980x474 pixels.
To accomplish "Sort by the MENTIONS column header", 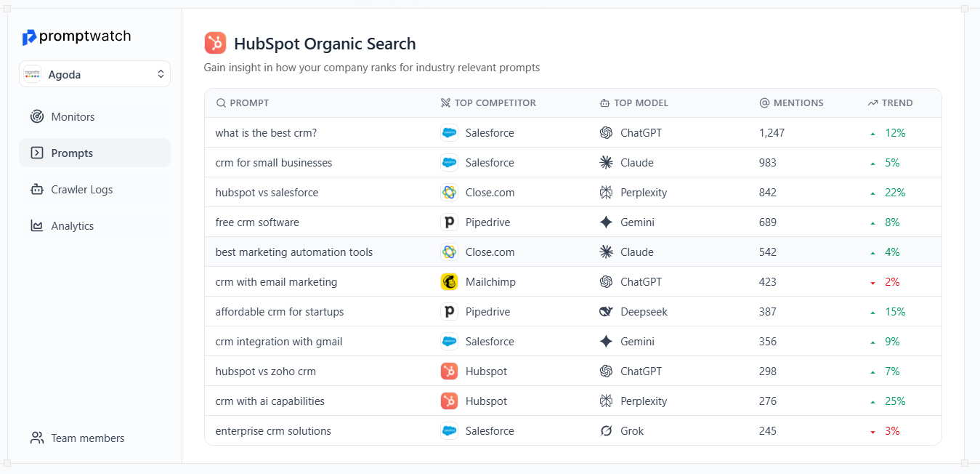I will 798,103.
